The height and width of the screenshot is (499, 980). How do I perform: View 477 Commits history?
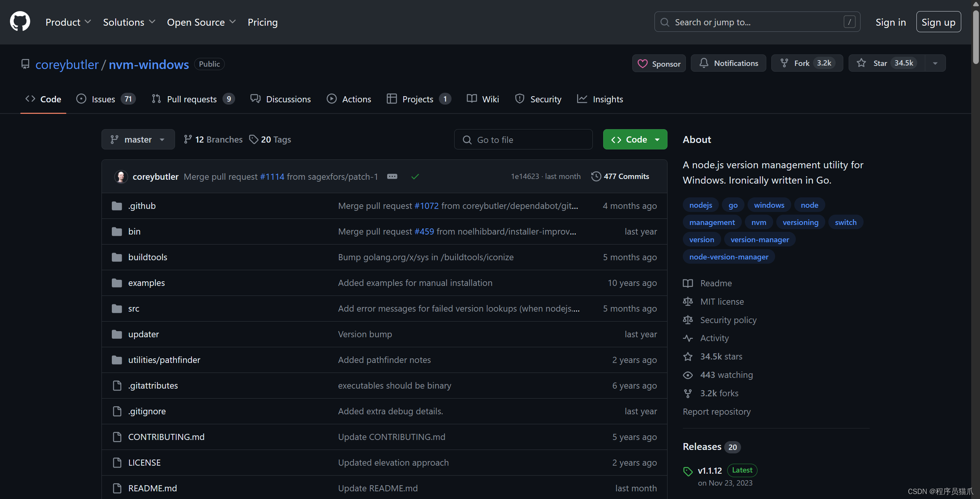pyautogui.click(x=621, y=176)
